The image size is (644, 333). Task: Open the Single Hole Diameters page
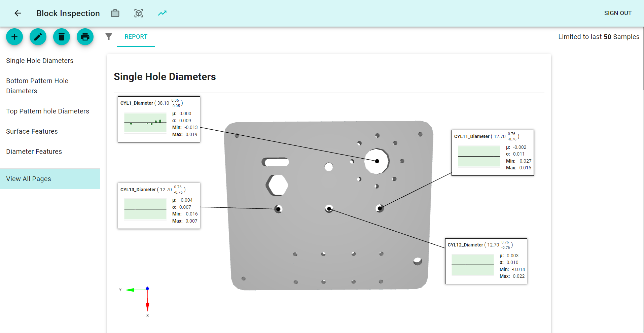click(x=40, y=61)
